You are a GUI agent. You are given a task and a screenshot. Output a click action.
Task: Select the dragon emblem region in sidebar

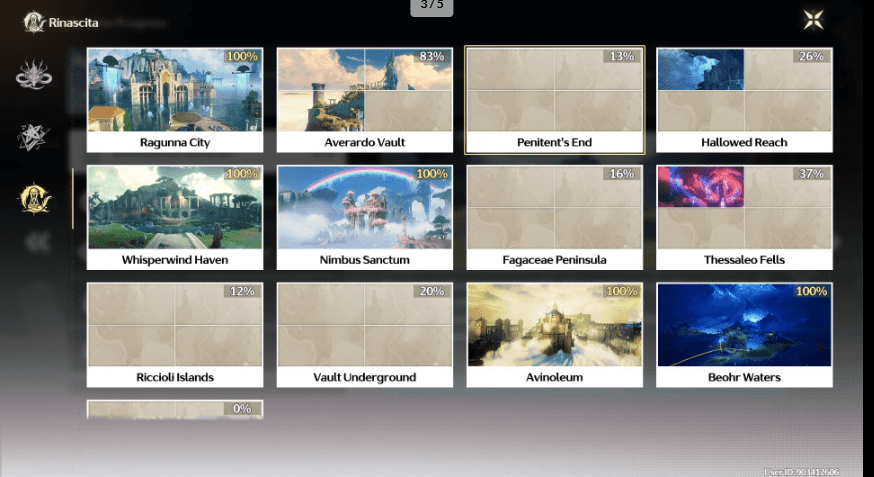point(34,76)
